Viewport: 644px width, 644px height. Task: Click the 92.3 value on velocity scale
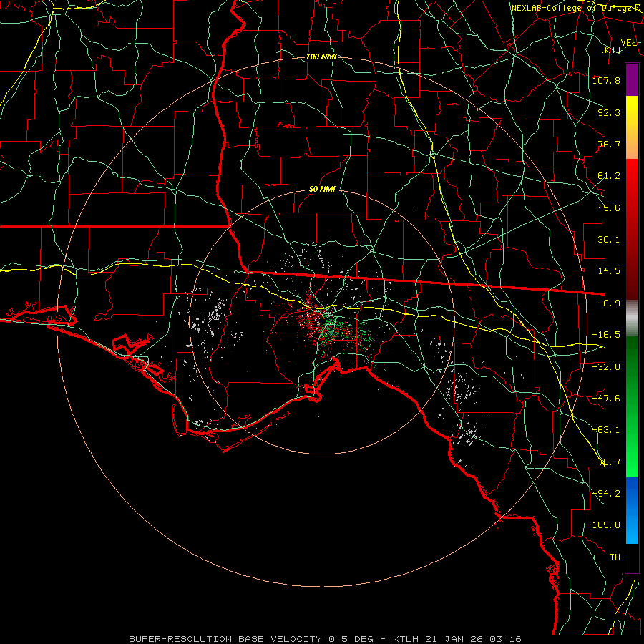click(x=609, y=112)
